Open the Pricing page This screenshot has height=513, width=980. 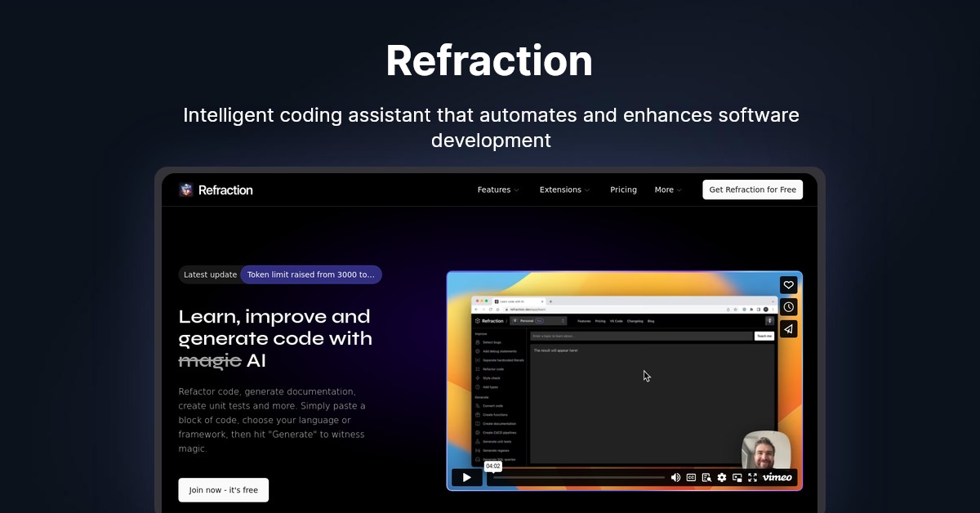tap(623, 190)
